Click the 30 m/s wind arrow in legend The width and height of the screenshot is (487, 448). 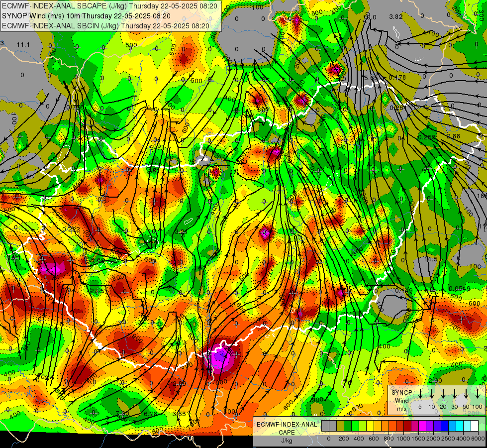(x=454, y=393)
